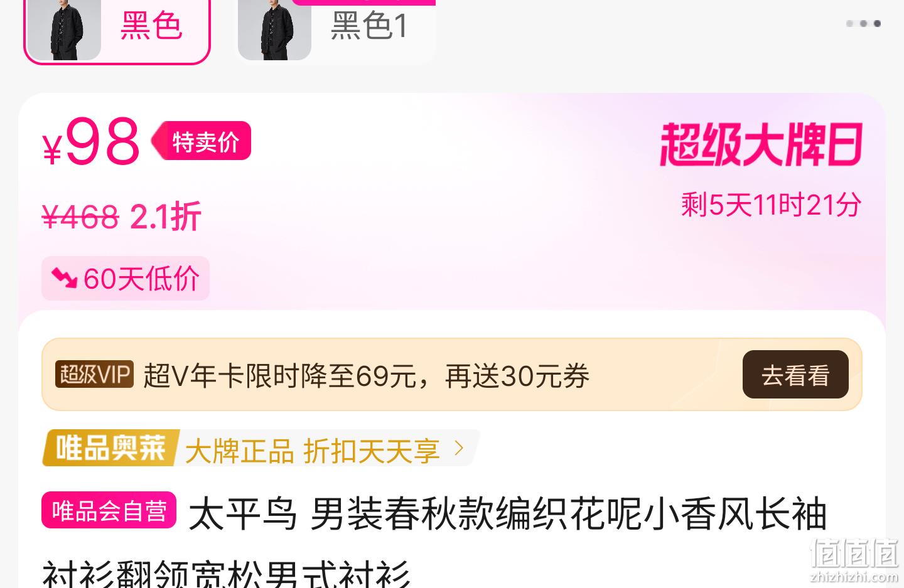Click the 剩5天11时21分 countdown timer
The image size is (904, 588).
(x=772, y=205)
